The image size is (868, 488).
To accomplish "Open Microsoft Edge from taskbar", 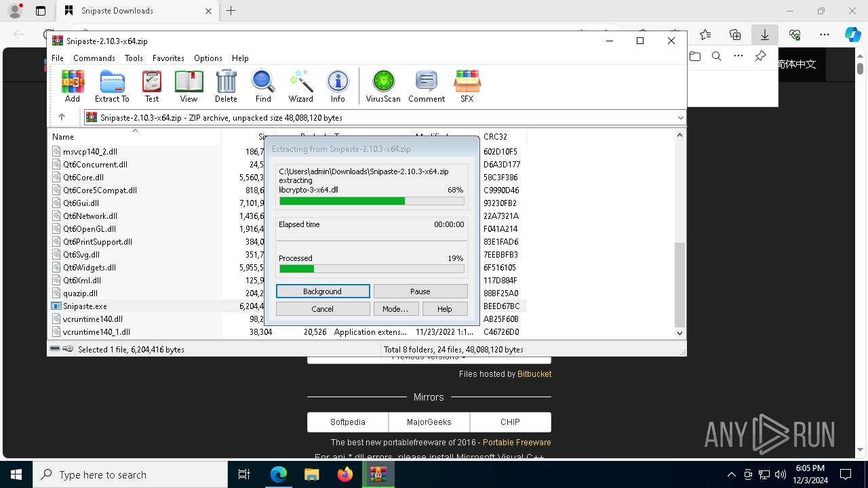I will pyautogui.click(x=279, y=474).
